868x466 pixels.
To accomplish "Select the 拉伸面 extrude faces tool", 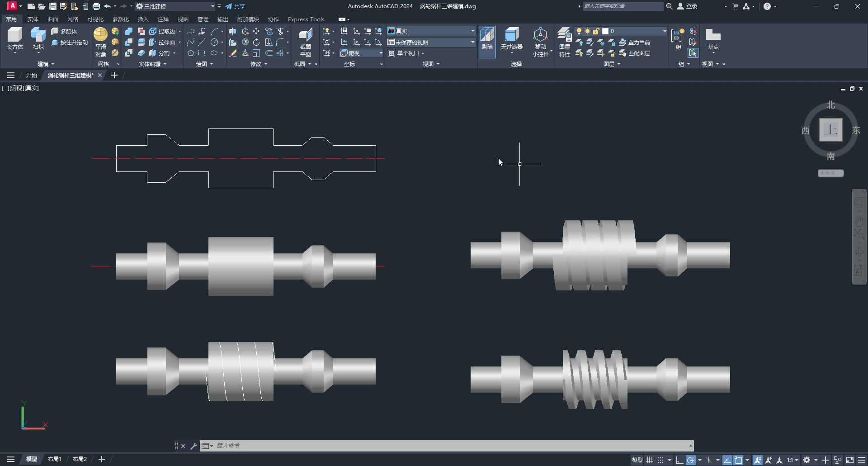I will pyautogui.click(x=163, y=42).
